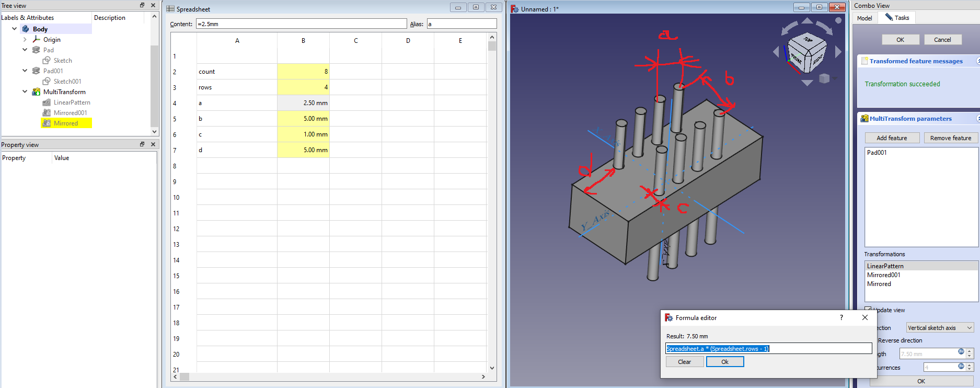The image size is (980, 388).
Task: Open formula editor icon in Length field
Action: 961,352
